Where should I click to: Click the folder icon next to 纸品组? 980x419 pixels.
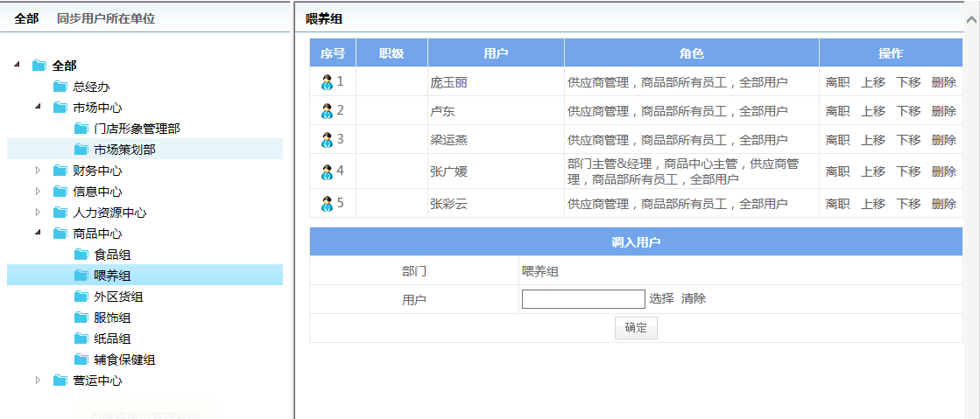tap(81, 339)
